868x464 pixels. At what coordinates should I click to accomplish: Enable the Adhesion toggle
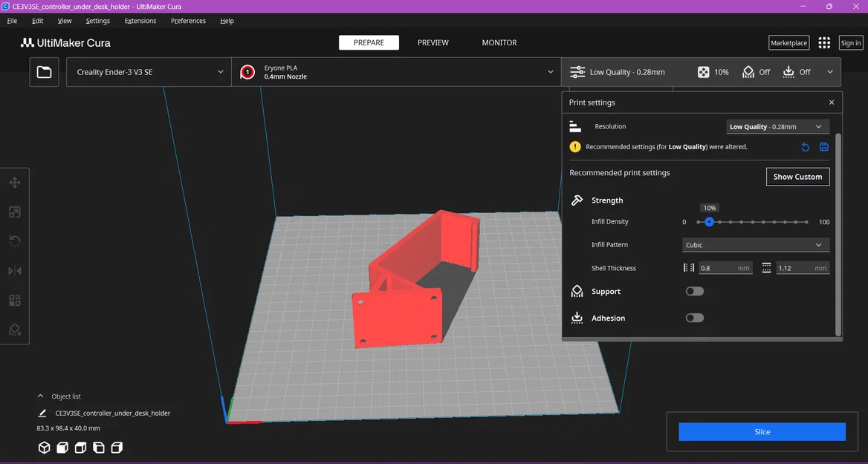[695, 318]
